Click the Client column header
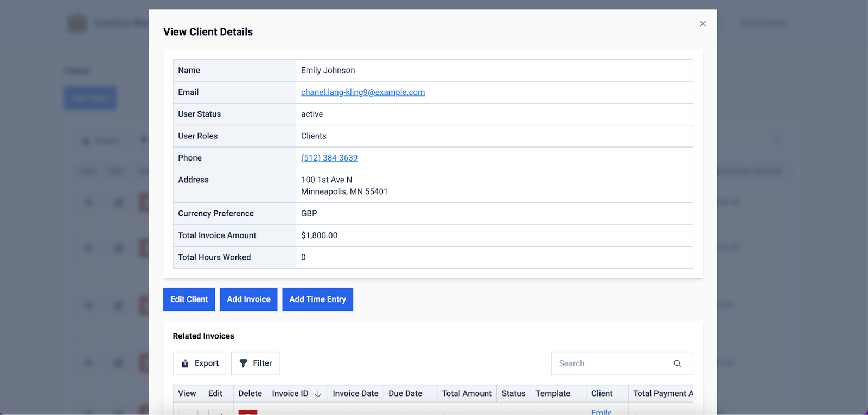The height and width of the screenshot is (415, 868). pyautogui.click(x=602, y=393)
